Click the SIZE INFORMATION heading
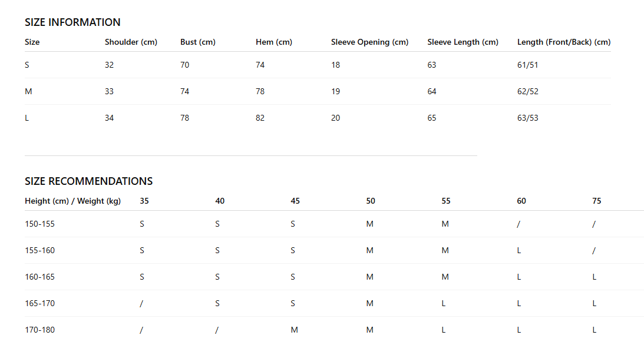The image size is (644, 355). coord(72,22)
